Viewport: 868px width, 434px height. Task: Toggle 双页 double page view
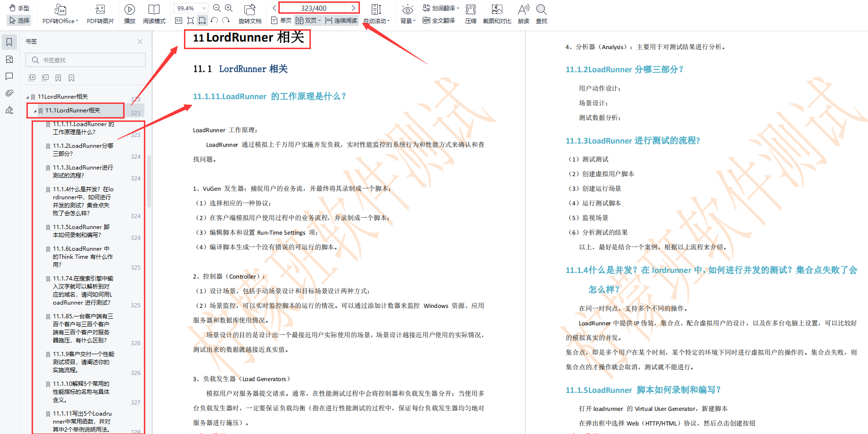306,20
